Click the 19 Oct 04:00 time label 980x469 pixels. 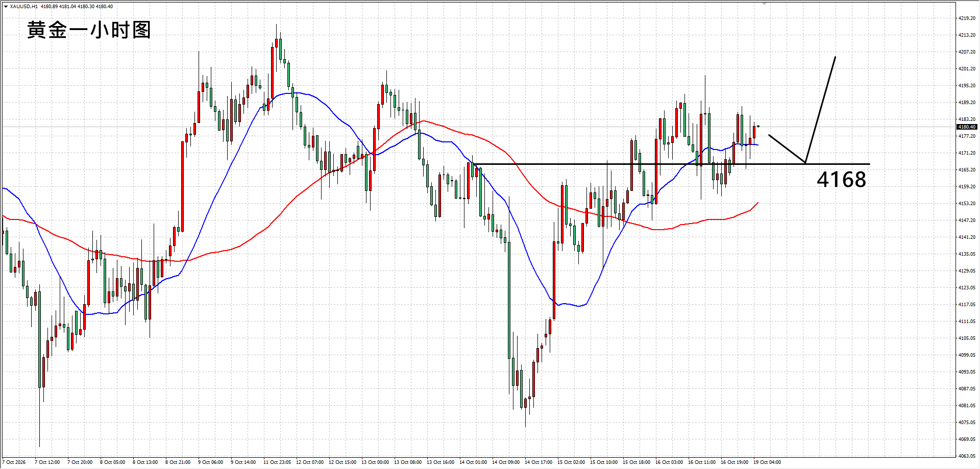(767, 462)
